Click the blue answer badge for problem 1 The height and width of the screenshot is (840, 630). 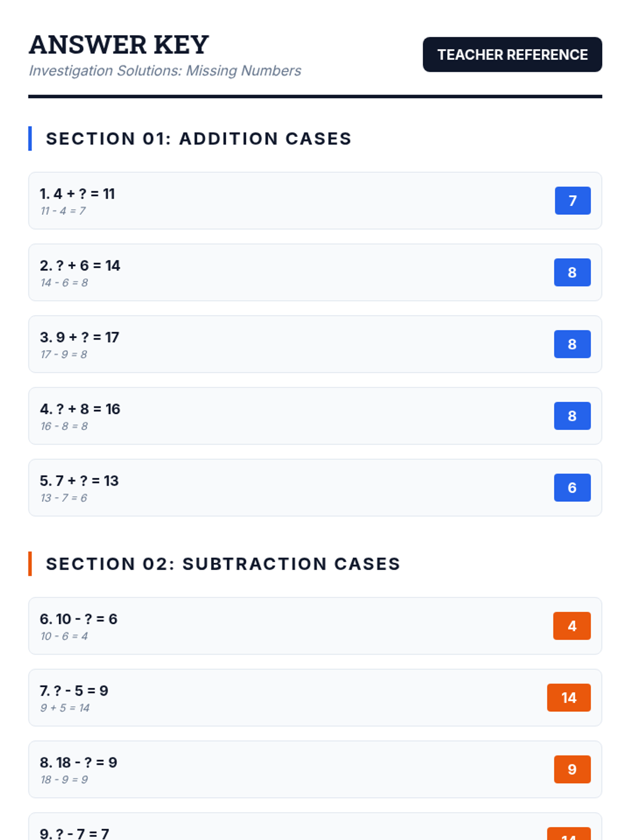point(572,201)
